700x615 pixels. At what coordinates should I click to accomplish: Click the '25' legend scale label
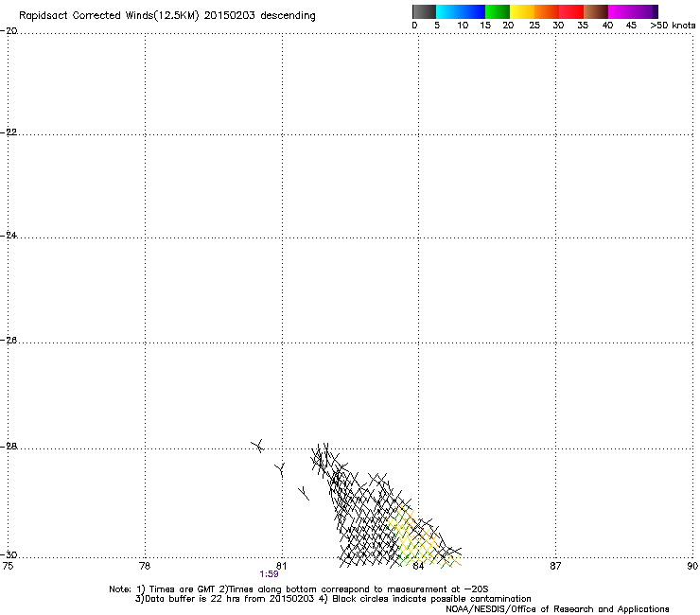click(x=534, y=26)
